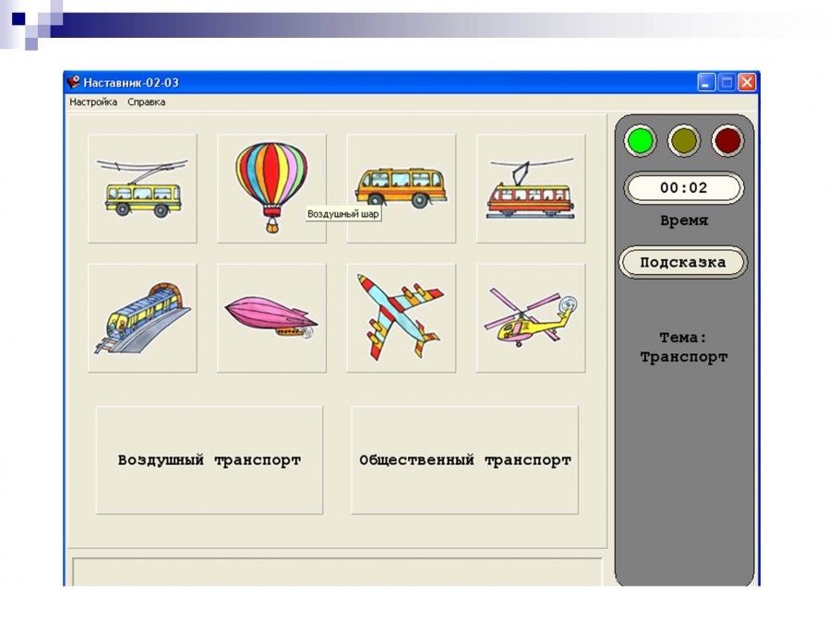Click the Подсказка hint button
The width and height of the screenshot is (840, 630).
point(683,262)
